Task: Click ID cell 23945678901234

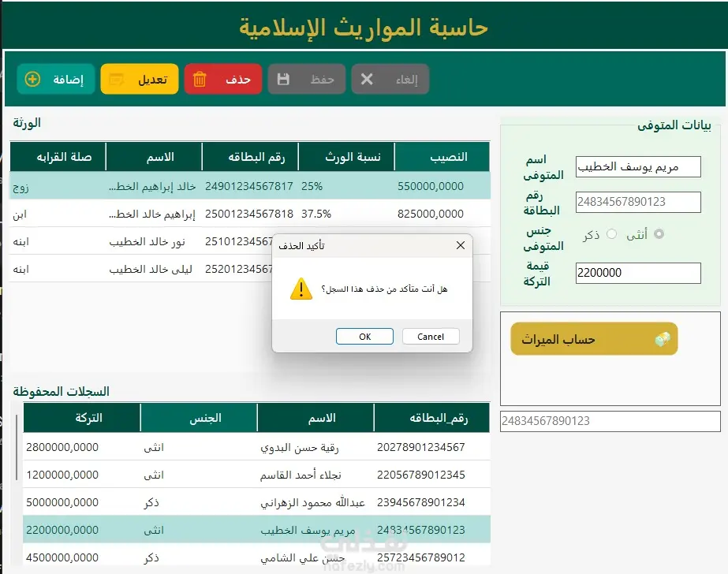Action: pos(420,502)
